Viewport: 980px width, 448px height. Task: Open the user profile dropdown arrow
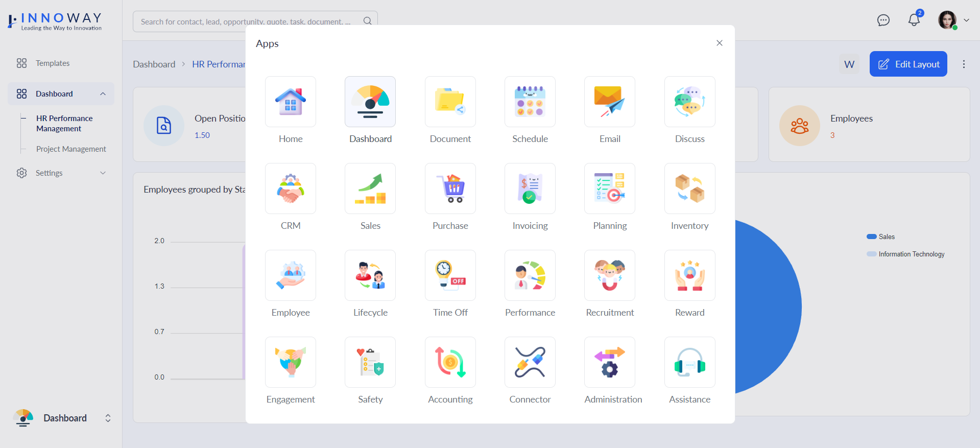click(x=966, y=20)
